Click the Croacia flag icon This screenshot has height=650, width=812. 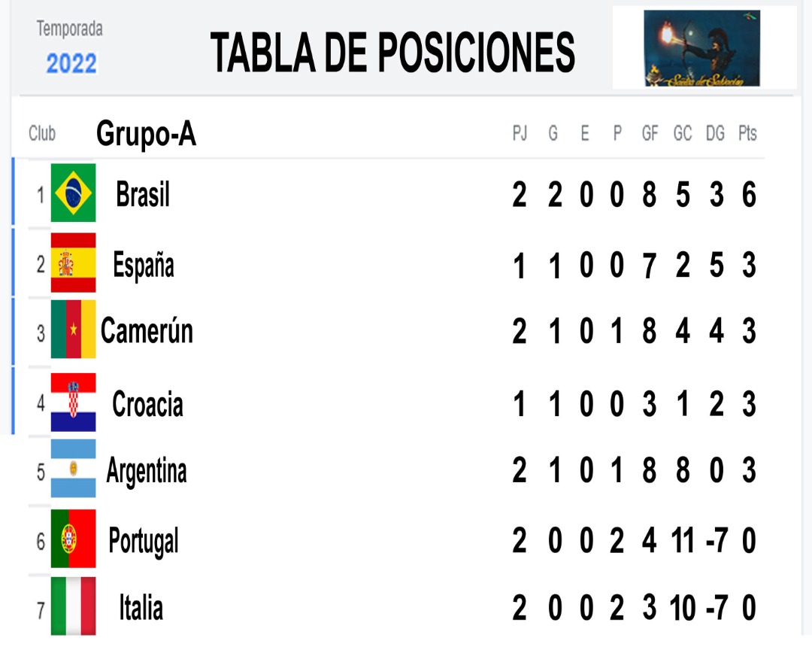73,402
